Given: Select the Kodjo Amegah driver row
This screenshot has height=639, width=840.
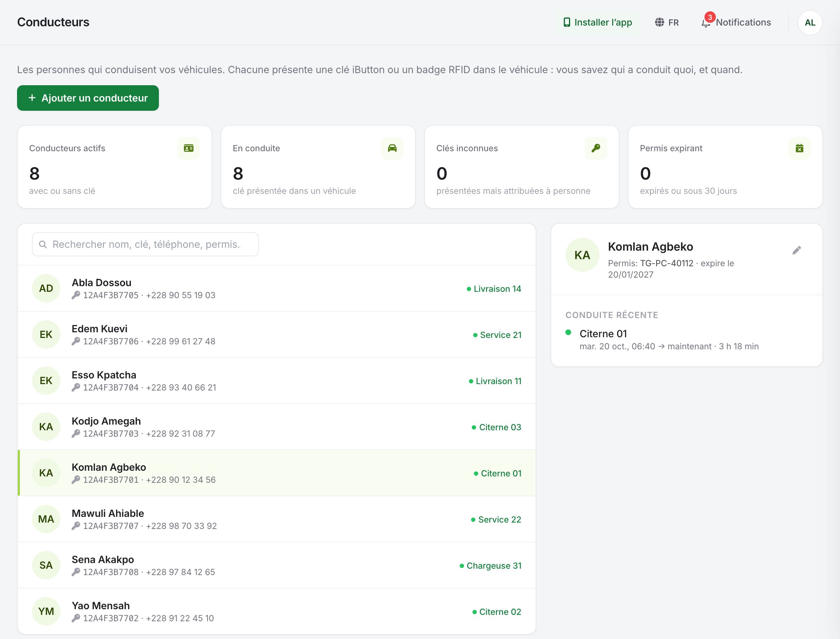Looking at the screenshot, I should pos(277,427).
